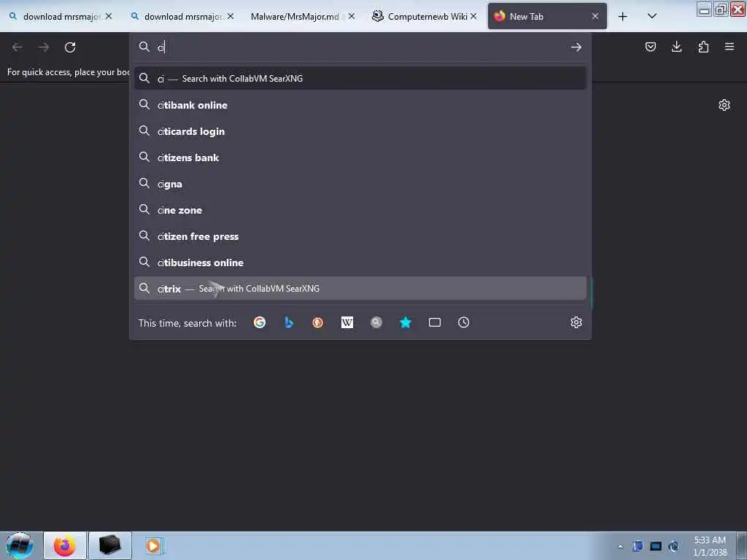Click the forward navigation arrow
Viewport: 747px width, 560px height.
point(44,47)
